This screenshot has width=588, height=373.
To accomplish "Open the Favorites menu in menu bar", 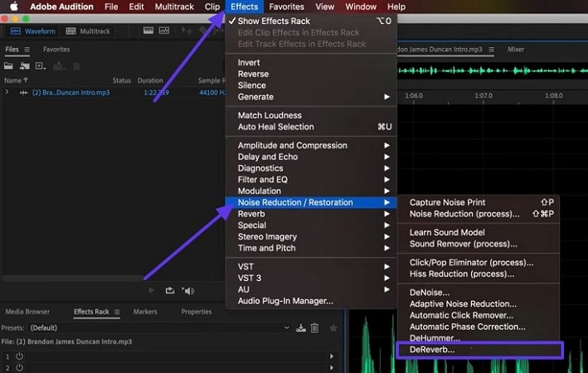I will (x=286, y=7).
